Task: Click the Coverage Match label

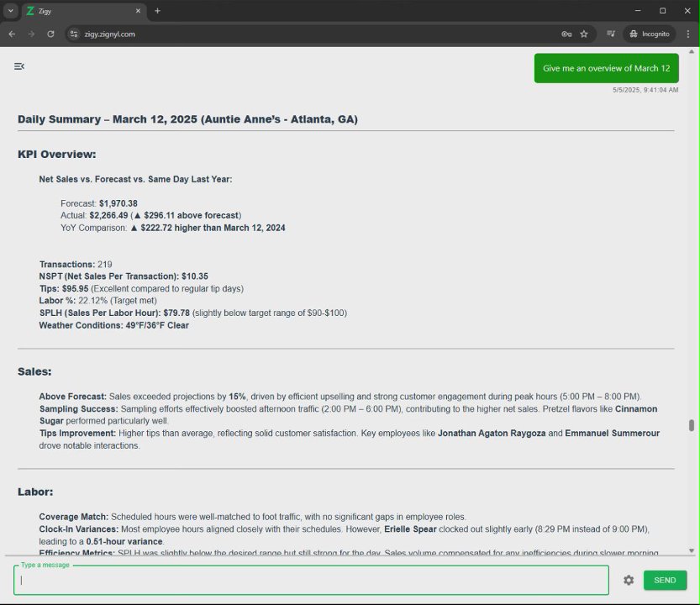Action: tap(74, 517)
